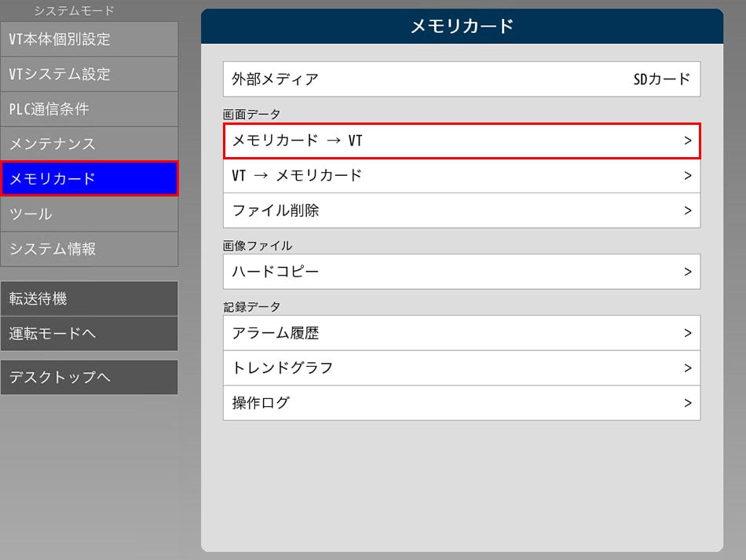746x560 pixels.
Task: Open the ツール menu item
Action: 89,214
